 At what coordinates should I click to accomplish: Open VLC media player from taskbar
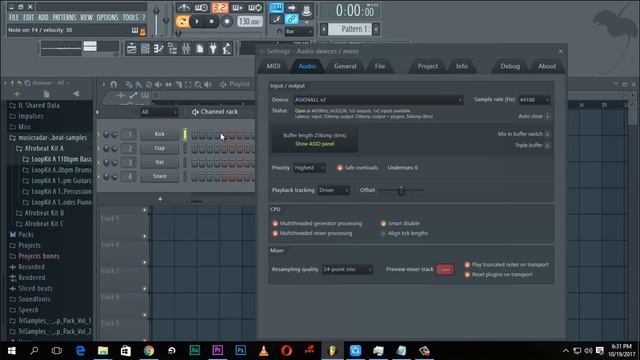[264, 351]
